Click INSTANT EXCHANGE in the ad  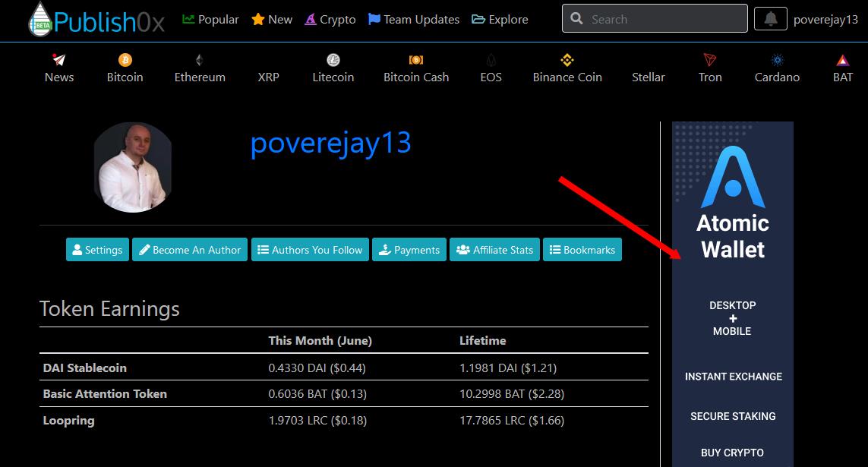coord(734,376)
